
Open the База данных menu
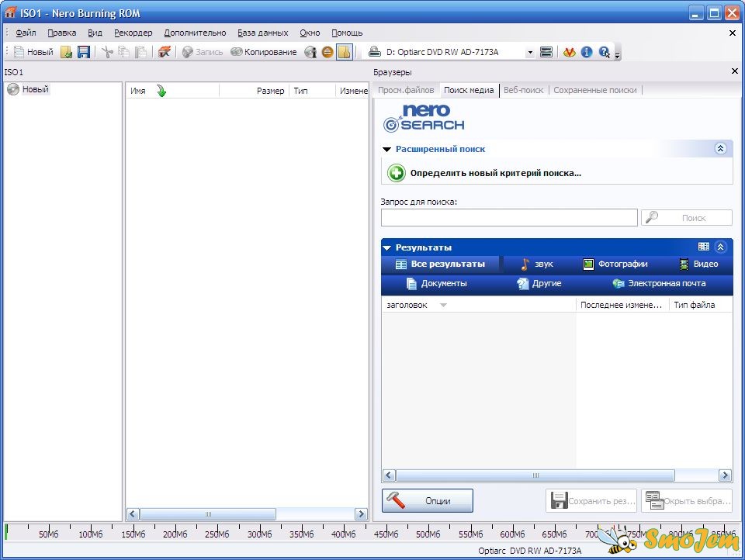coord(263,33)
